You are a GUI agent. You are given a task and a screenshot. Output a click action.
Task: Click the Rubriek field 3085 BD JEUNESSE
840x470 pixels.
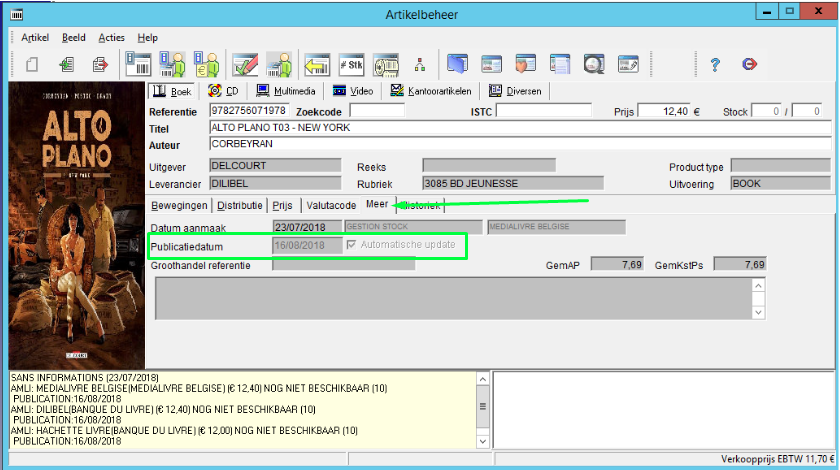click(513, 183)
